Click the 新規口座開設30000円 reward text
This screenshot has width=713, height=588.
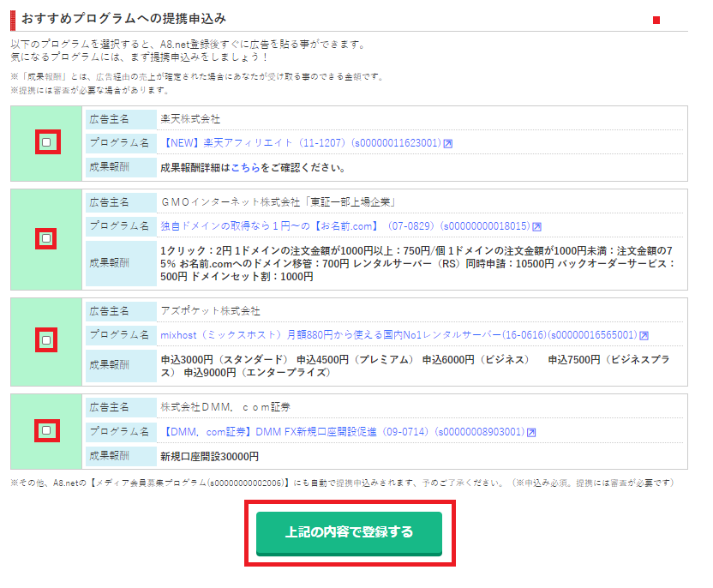pyautogui.click(x=210, y=457)
